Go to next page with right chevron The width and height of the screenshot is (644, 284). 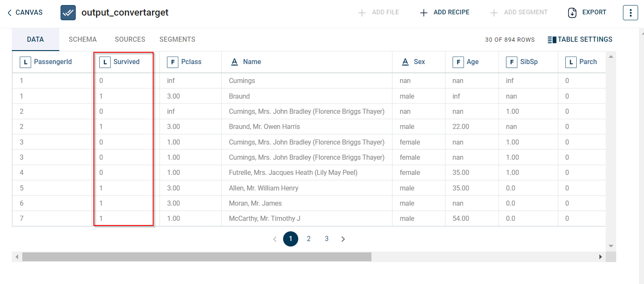point(343,239)
